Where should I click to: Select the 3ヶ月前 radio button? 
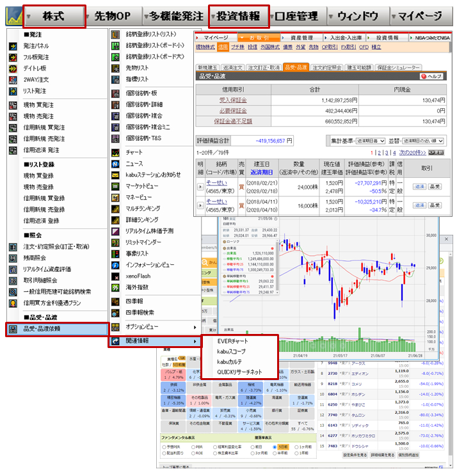[x=252, y=453]
